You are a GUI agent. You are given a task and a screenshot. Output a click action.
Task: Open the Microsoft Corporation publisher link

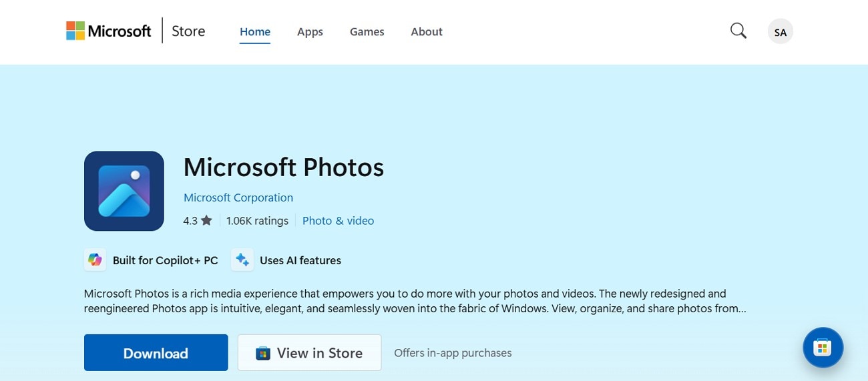tap(238, 198)
